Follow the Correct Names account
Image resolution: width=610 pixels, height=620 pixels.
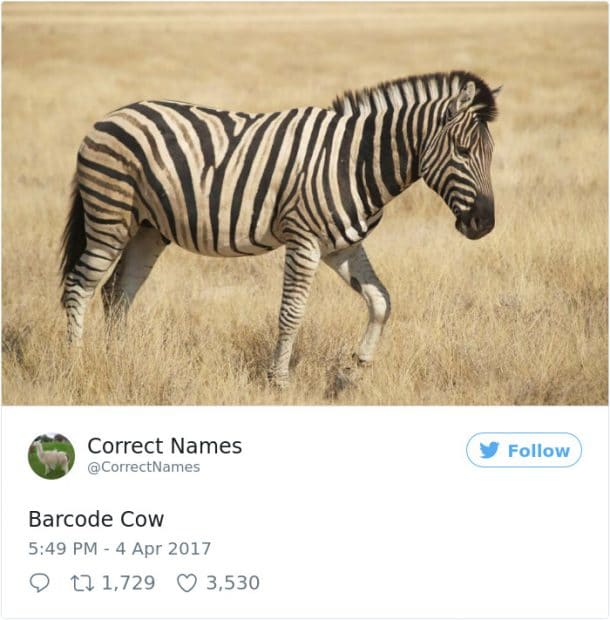click(524, 450)
